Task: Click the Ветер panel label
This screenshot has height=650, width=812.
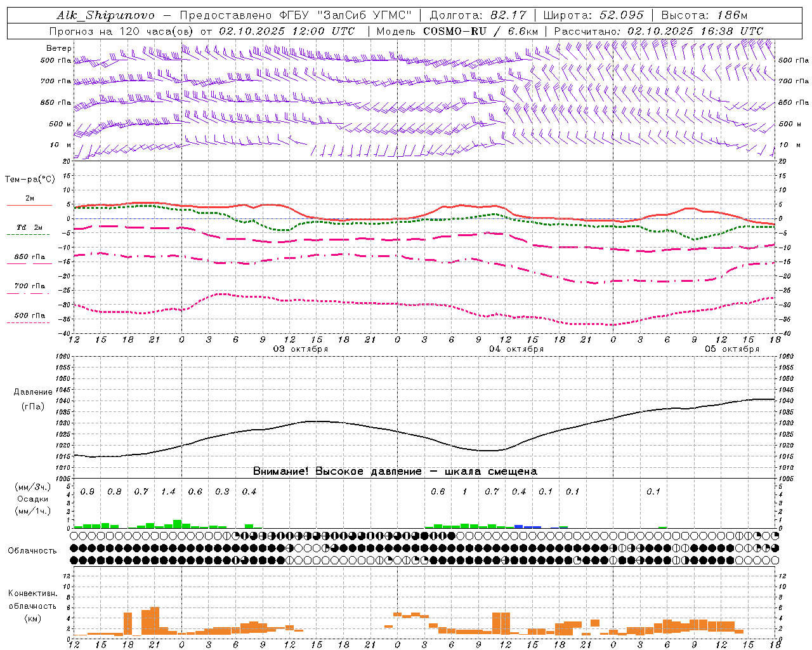Action: pos(59,48)
